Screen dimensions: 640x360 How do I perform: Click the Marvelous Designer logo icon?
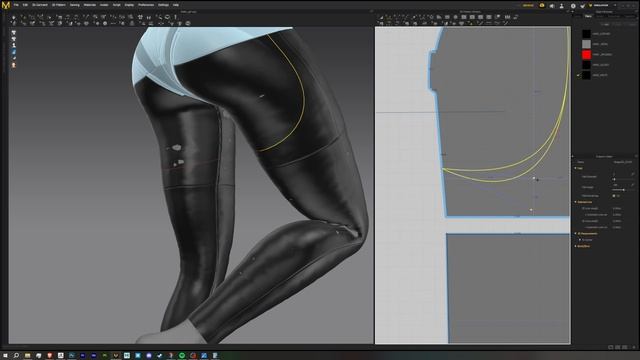[x=5, y=5]
